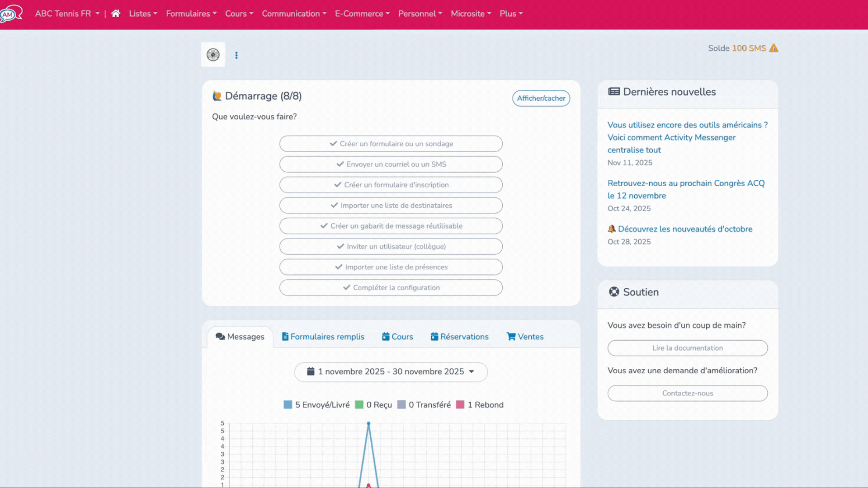
Task: Toggle the 'Importer une liste de présences' checklist item
Action: 391,267
